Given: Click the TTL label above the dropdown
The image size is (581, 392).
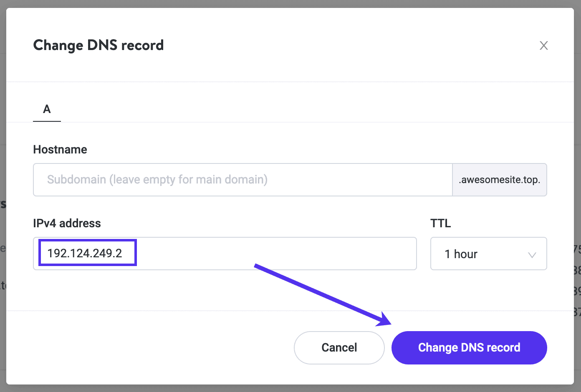Looking at the screenshot, I should pyautogui.click(x=440, y=223).
